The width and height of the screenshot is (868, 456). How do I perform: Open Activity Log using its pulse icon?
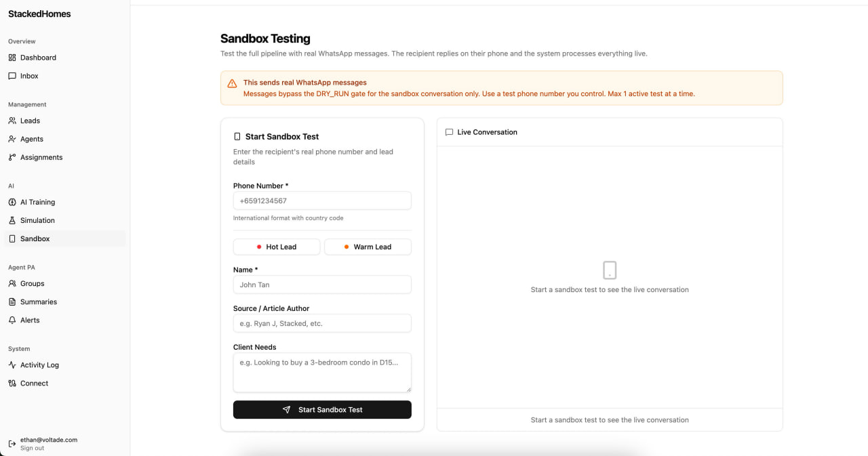pos(12,365)
